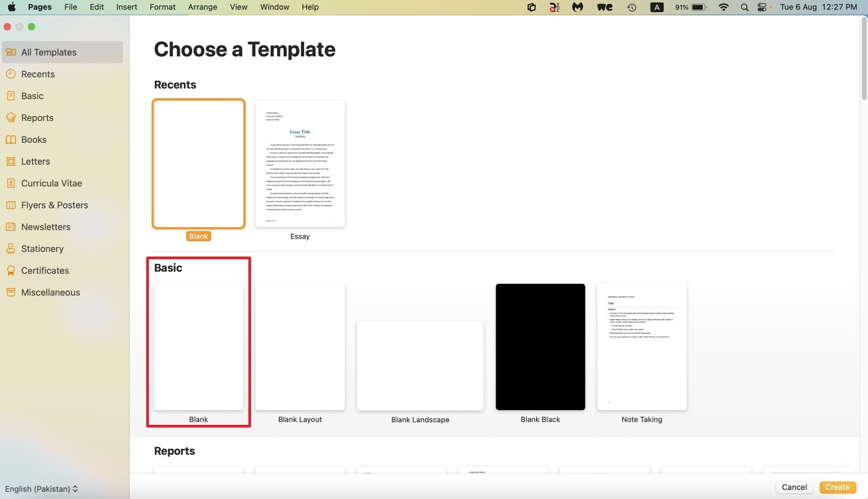Click the template list vertical scrollbar
868x499 pixels.
(863, 60)
